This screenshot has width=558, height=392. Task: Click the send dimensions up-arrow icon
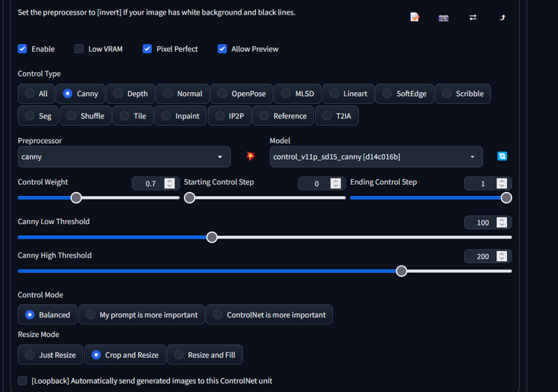pos(502,17)
